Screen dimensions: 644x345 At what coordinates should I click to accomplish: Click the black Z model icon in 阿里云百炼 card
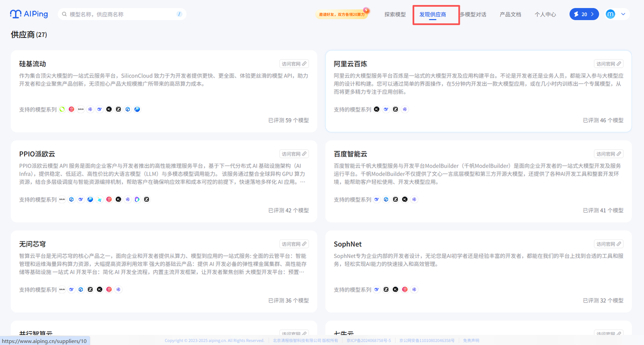click(395, 109)
